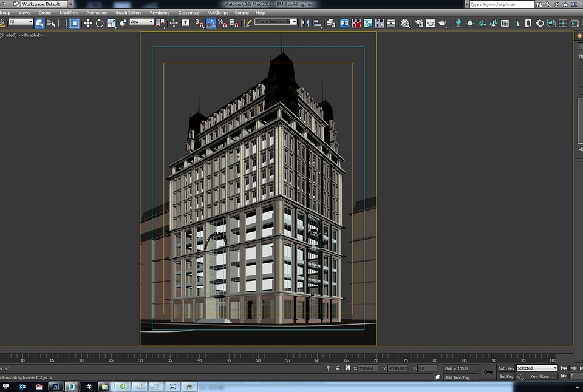The image size is (583, 392).
Task: Expand the View reference coordinate dropdown
Action: (x=141, y=22)
